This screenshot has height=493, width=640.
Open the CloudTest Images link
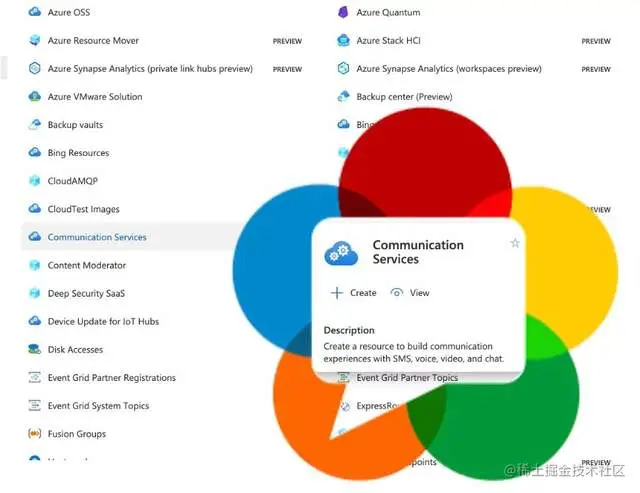coord(84,209)
